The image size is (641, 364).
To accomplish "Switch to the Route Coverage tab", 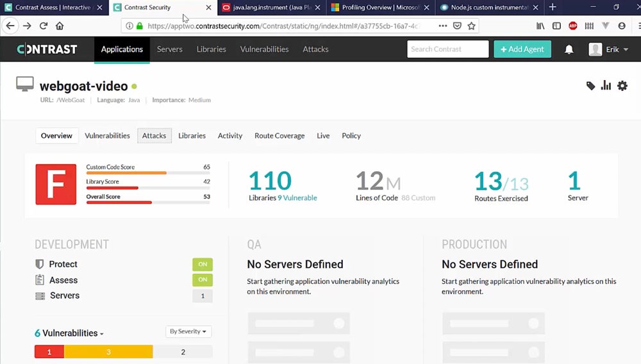I will coord(279,136).
